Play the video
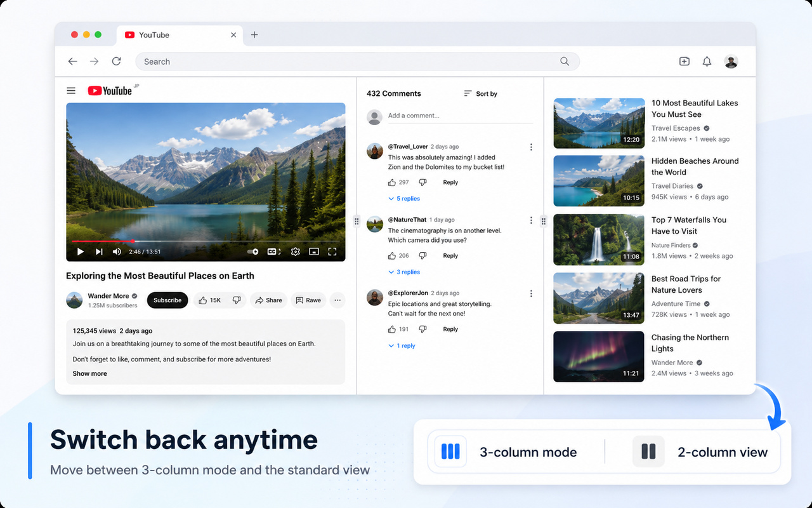 pos(81,252)
